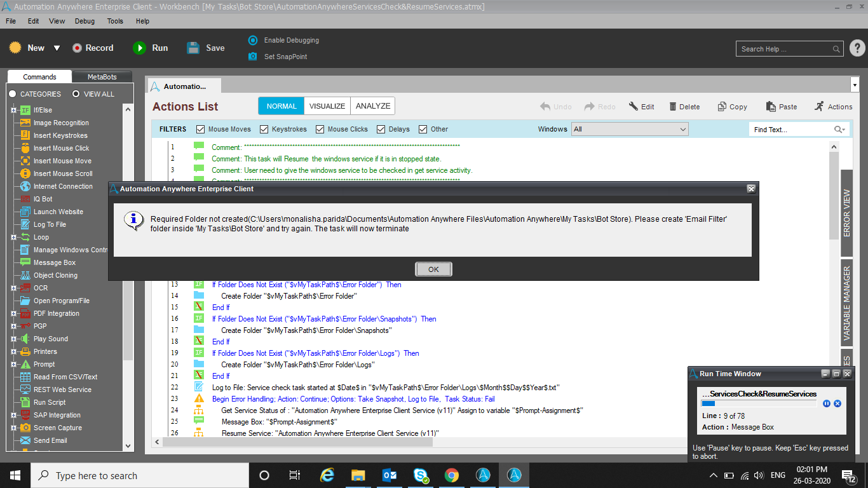868x488 pixels.
Task: Open the Windows filter dropdown
Action: tap(630, 129)
